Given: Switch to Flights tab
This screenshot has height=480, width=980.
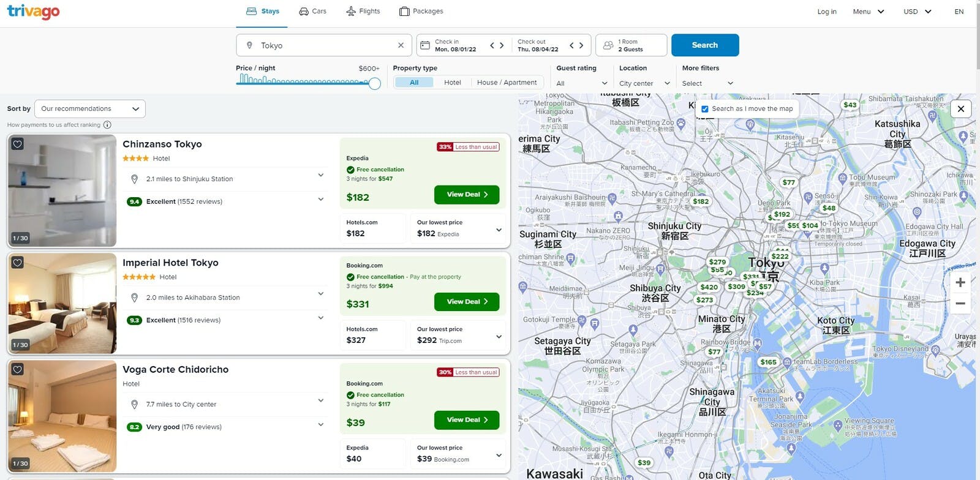Looking at the screenshot, I should click(363, 12).
